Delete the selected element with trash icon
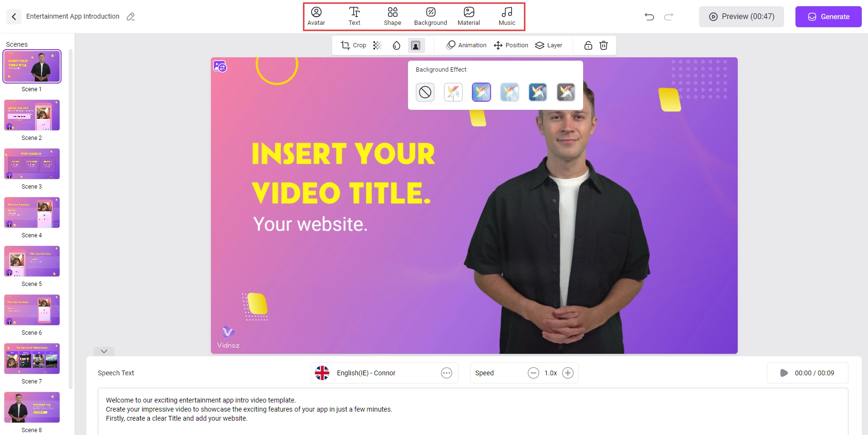This screenshot has height=435, width=868. click(x=604, y=45)
